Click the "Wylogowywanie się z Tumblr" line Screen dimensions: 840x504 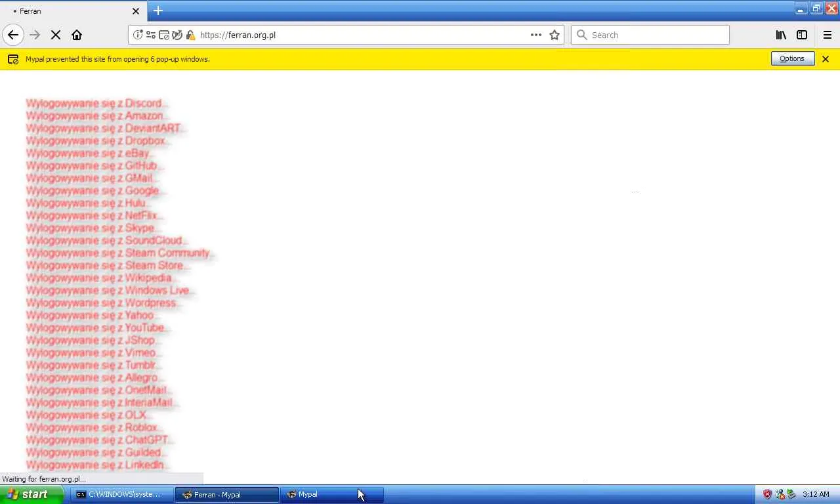coord(93,365)
